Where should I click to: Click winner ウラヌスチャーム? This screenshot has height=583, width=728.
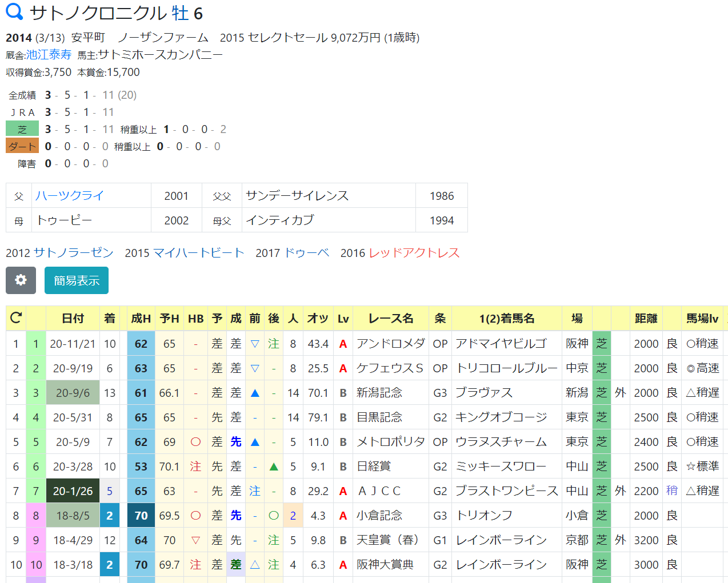tap(501, 442)
